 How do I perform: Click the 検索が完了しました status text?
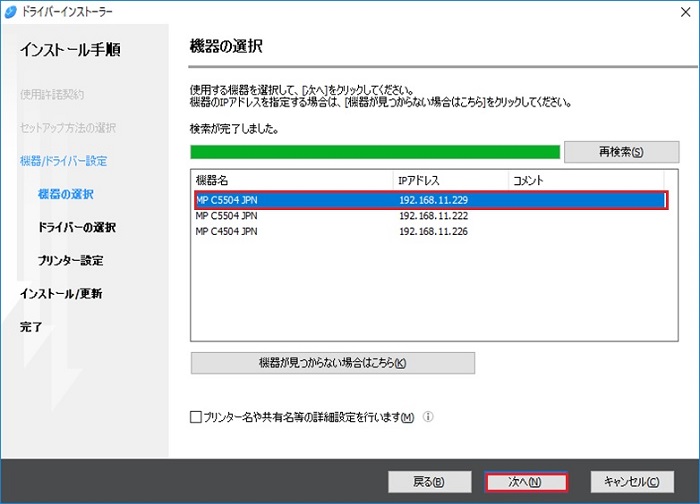tap(234, 129)
